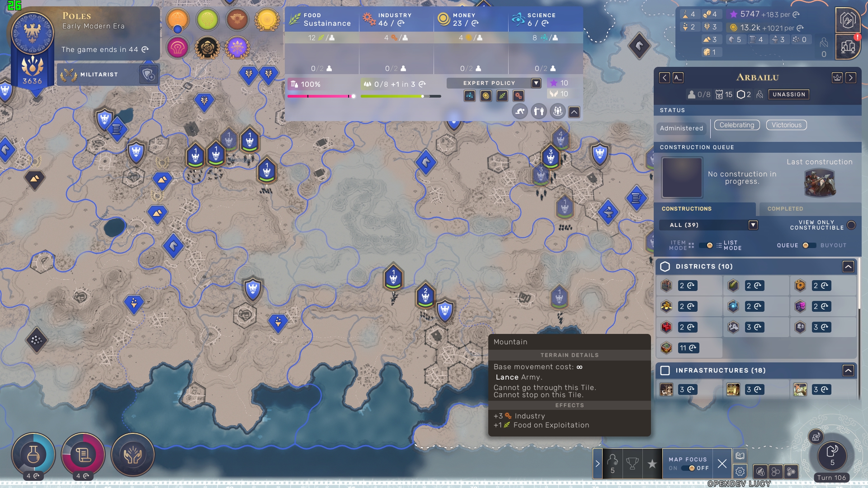The height and width of the screenshot is (488, 868).
Task: Click the Celebrating status tag
Action: tap(737, 125)
